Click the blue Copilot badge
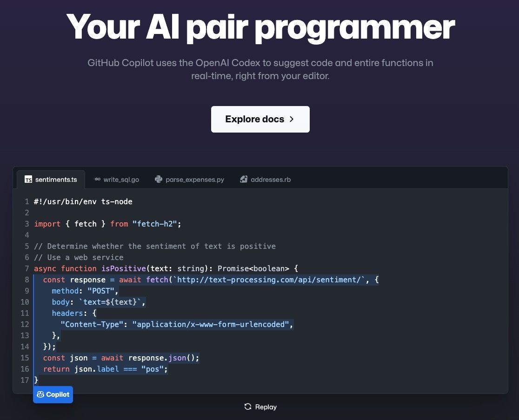519x420 pixels. pyautogui.click(x=53, y=394)
